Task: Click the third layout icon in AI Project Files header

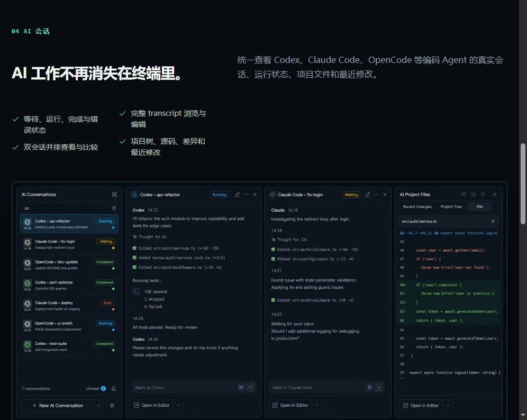Action: tap(483, 194)
